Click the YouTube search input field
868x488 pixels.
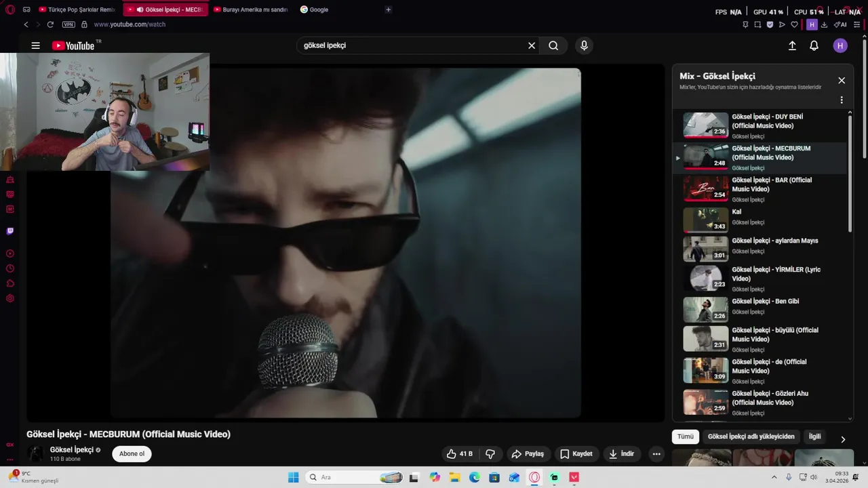coord(412,45)
